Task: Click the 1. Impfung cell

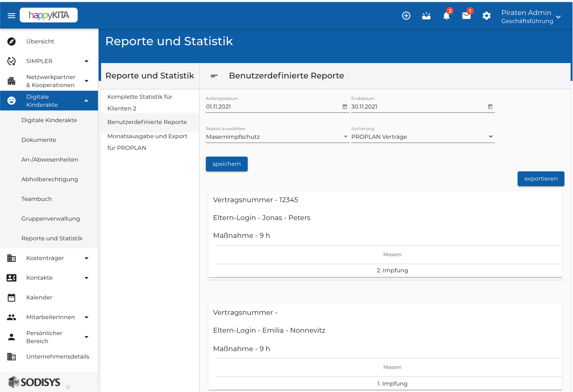Action: click(392, 384)
